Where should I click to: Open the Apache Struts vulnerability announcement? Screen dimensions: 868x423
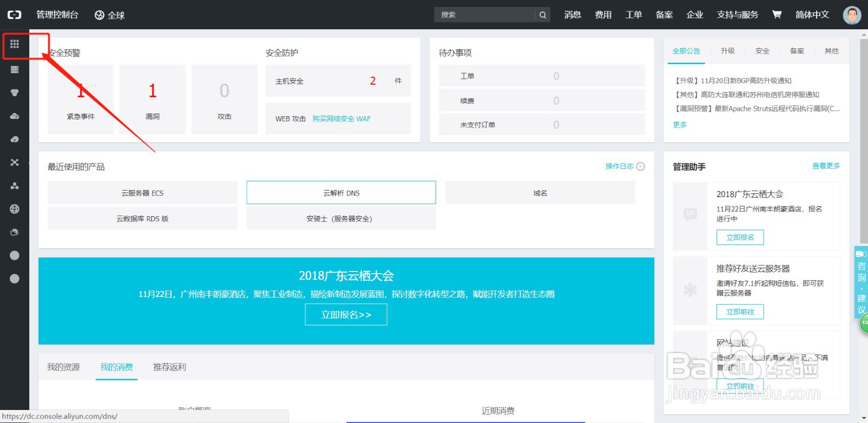pos(756,109)
